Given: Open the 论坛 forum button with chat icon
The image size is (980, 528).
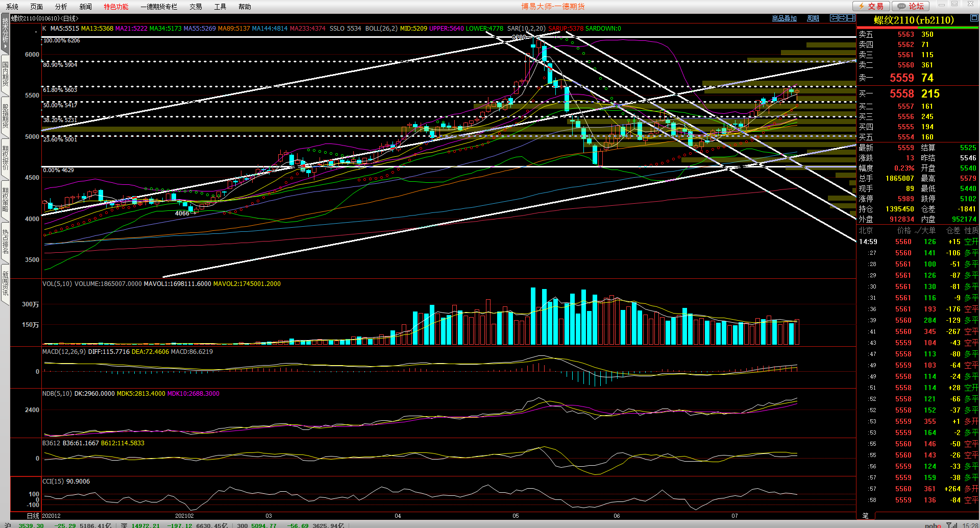Looking at the screenshot, I should point(911,6).
